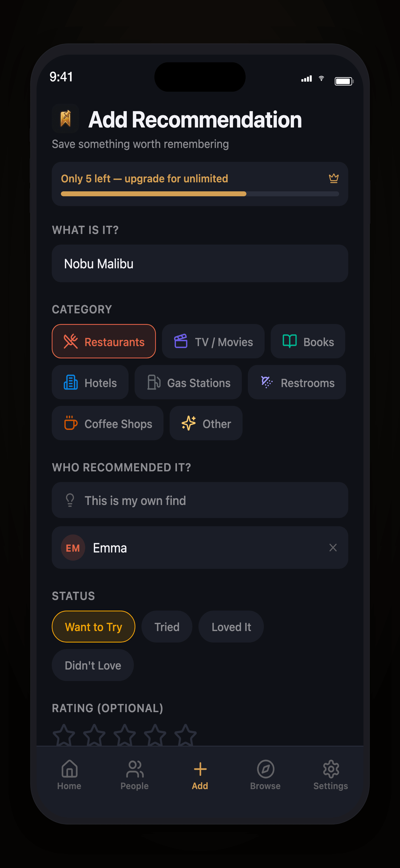
Task: Click the usage limit progress bar
Action: (199, 194)
